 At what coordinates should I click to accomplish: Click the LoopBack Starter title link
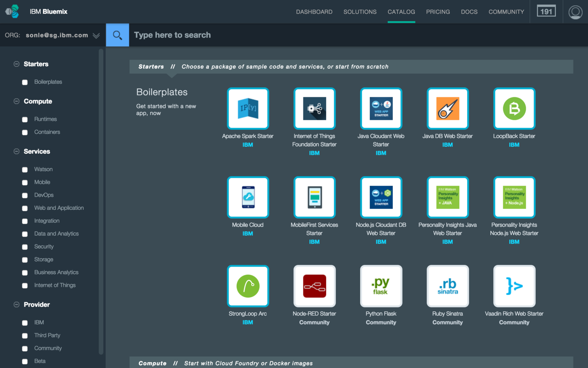pyautogui.click(x=514, y=136)
